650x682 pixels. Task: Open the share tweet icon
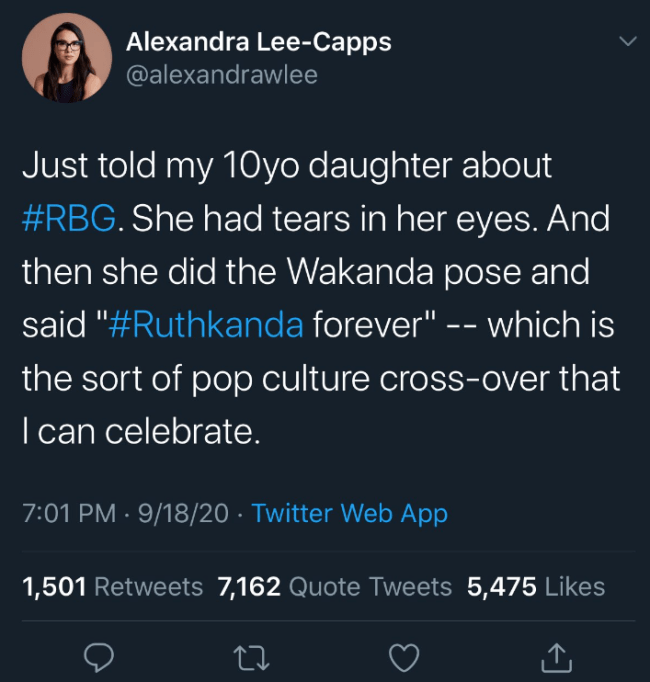click(557, 656)
